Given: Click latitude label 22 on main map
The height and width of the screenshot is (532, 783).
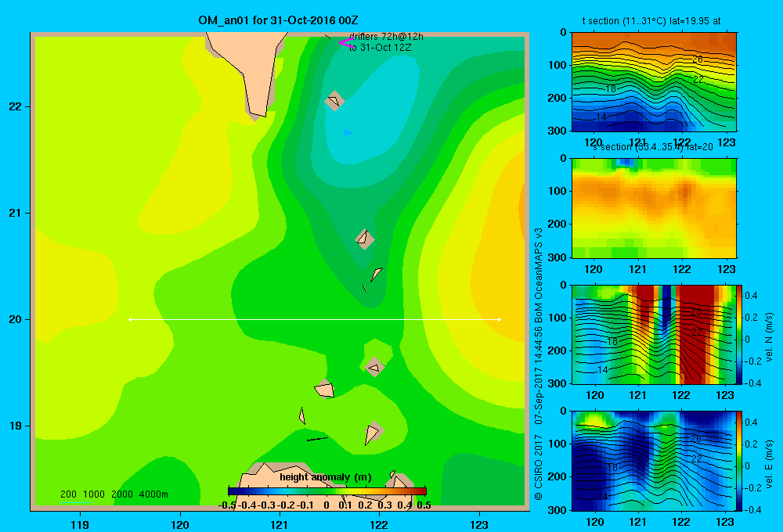Looking at the screenshot, I should (16, 107).
